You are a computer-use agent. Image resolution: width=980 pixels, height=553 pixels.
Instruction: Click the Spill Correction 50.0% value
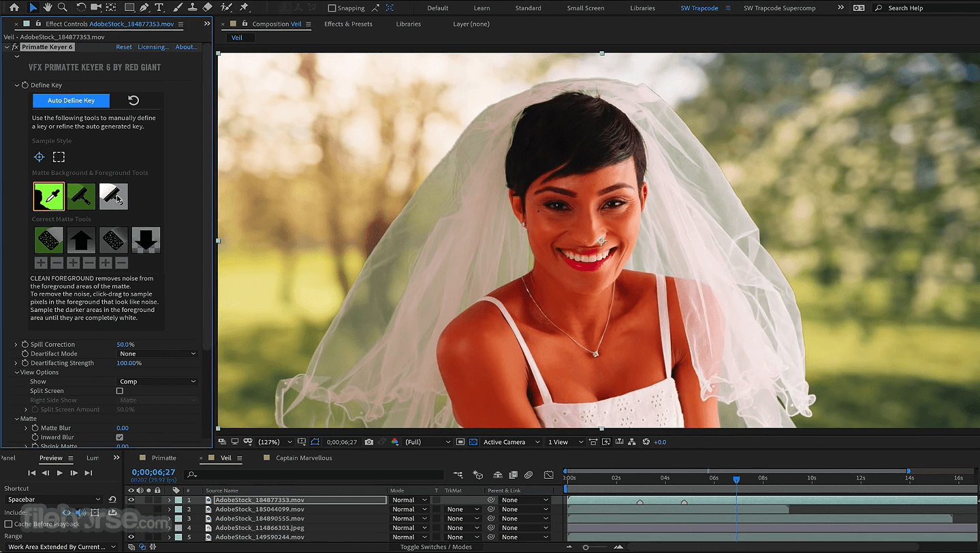125,345
